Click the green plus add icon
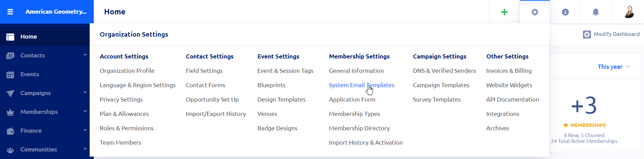The image size is (644, 159). (505, 12)
